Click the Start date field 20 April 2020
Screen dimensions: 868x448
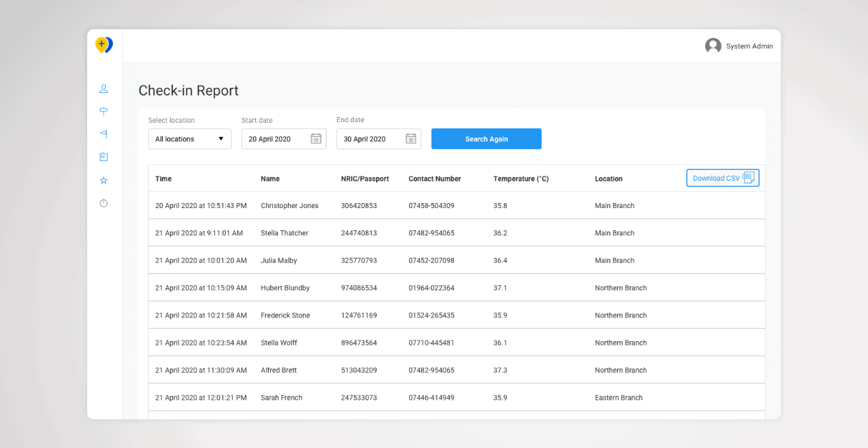click(284, 139)
